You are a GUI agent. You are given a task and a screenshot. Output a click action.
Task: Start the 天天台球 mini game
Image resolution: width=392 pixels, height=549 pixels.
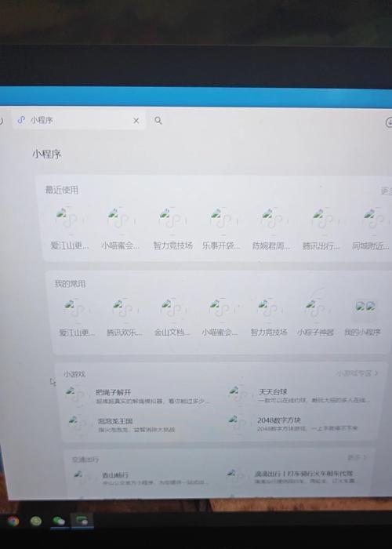299,395
